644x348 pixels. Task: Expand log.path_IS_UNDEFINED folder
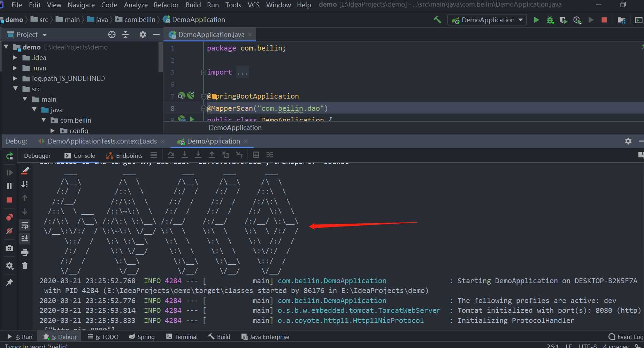pos(15,78)
